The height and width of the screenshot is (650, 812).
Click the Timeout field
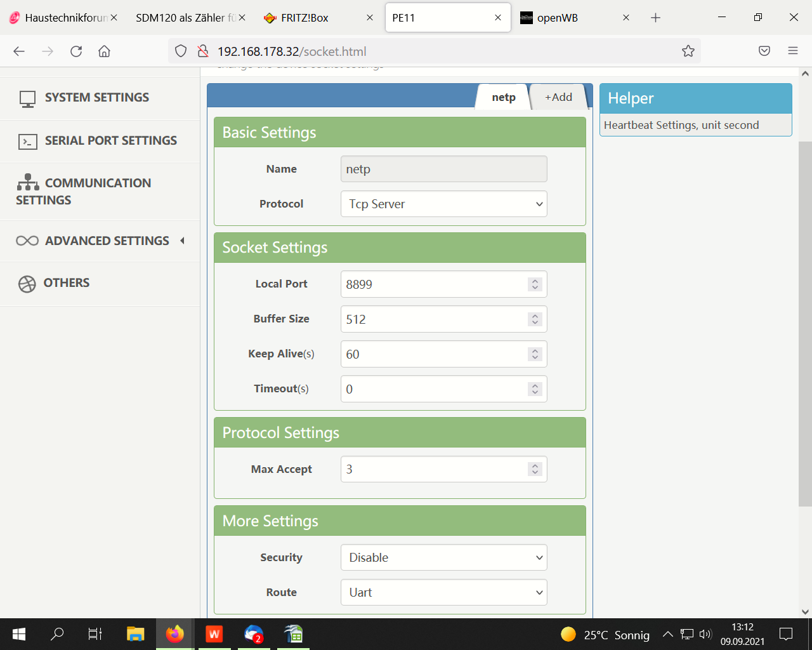[x=444, y=389]
